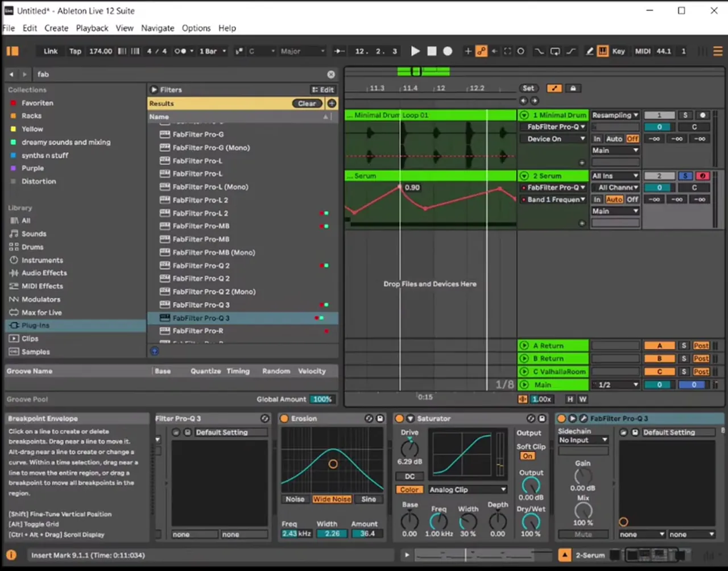Solo the 2 Serum track
The height and width of the screenshot is (571, 728).
point(686,176)
